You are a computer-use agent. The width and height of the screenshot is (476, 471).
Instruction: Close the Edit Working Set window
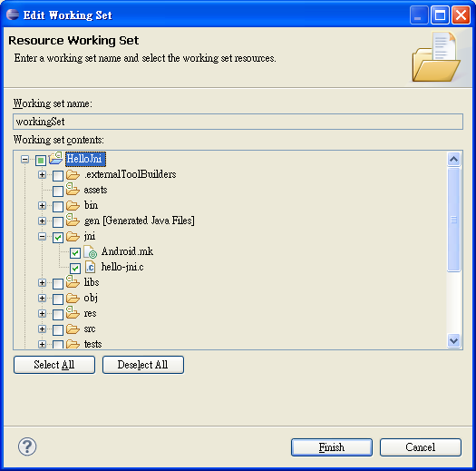point(461,15)
